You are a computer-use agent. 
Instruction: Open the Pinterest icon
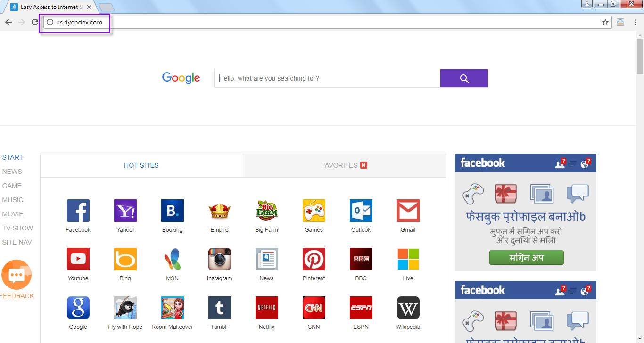pos(314,259)
